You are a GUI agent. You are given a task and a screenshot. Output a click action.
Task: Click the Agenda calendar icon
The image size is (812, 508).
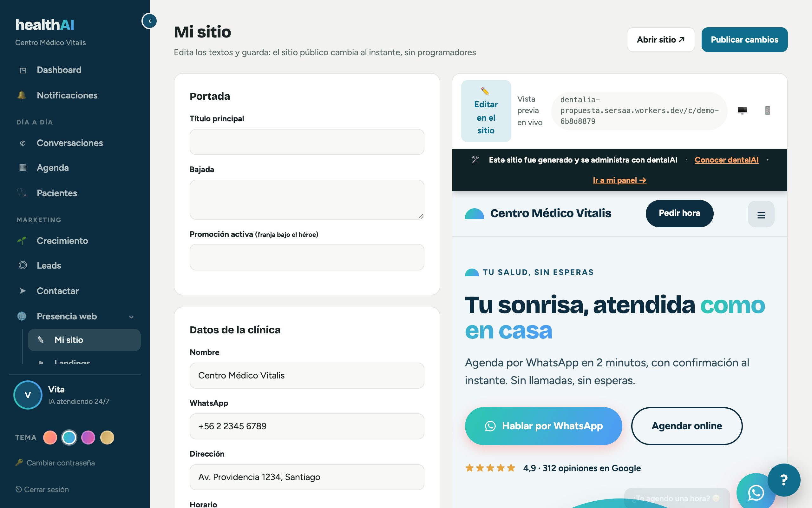click(23, 168)
